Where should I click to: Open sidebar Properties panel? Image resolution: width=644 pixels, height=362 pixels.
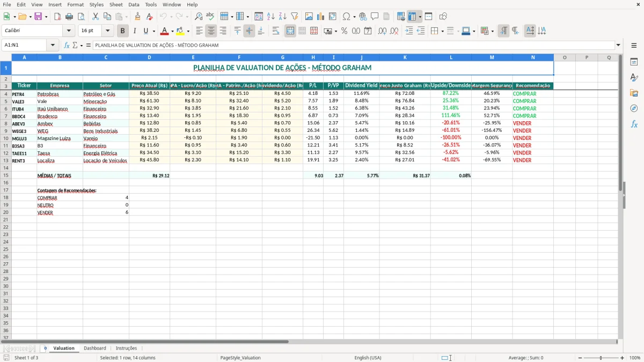coord(634,62)
